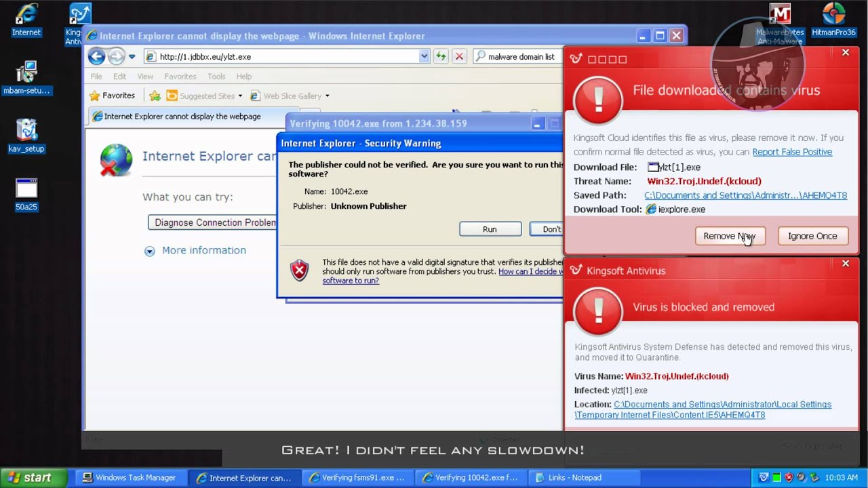Click Remove Now in Kingsoft alert
The image size is (868, 488).
730,236
